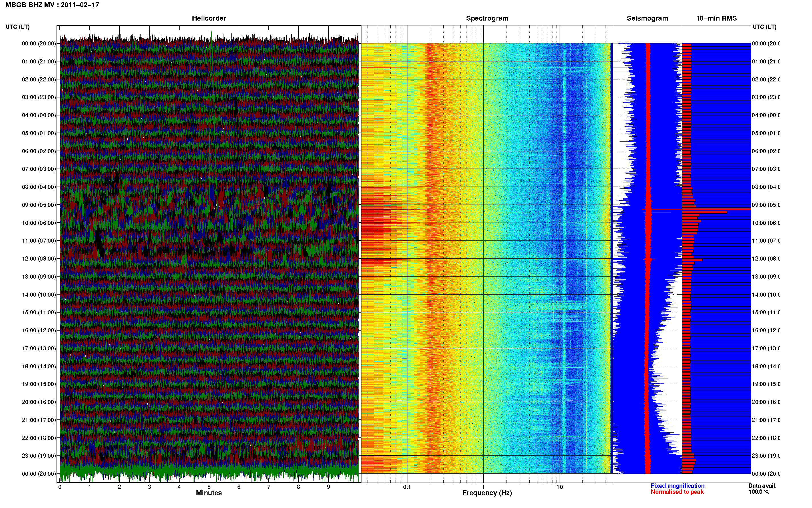Click the 0.1 frequency tick label
The image size is (812, 508).
(407, 487)
